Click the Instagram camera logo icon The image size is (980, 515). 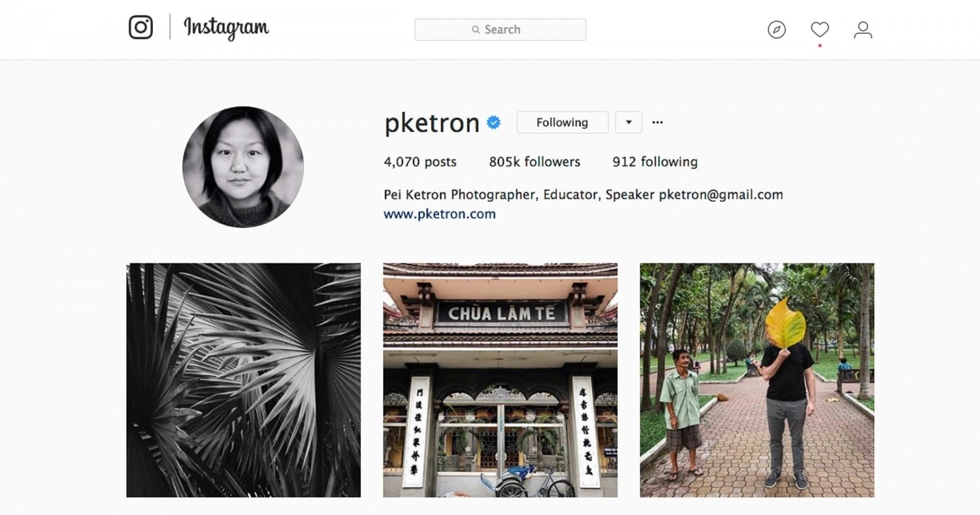[140, 27]
